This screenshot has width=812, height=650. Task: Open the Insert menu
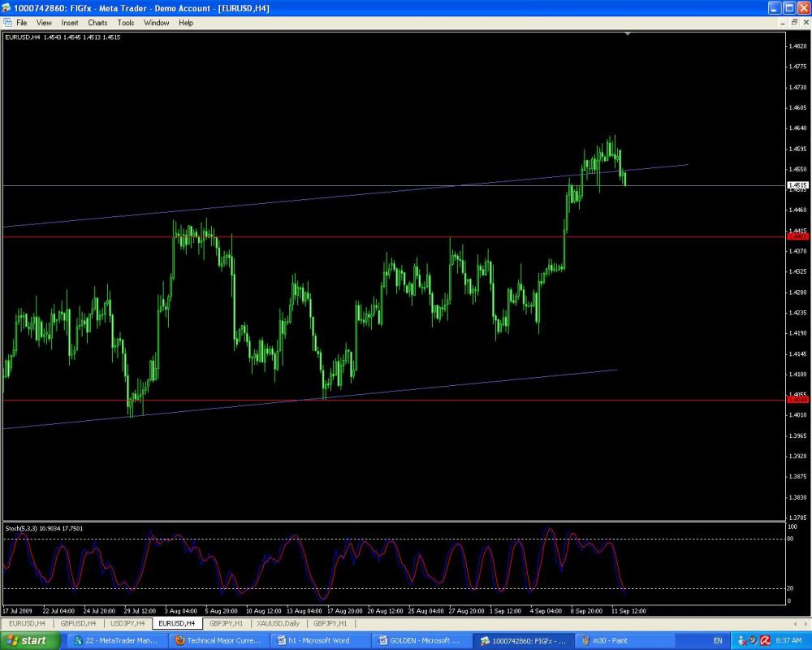pos(70,23)
